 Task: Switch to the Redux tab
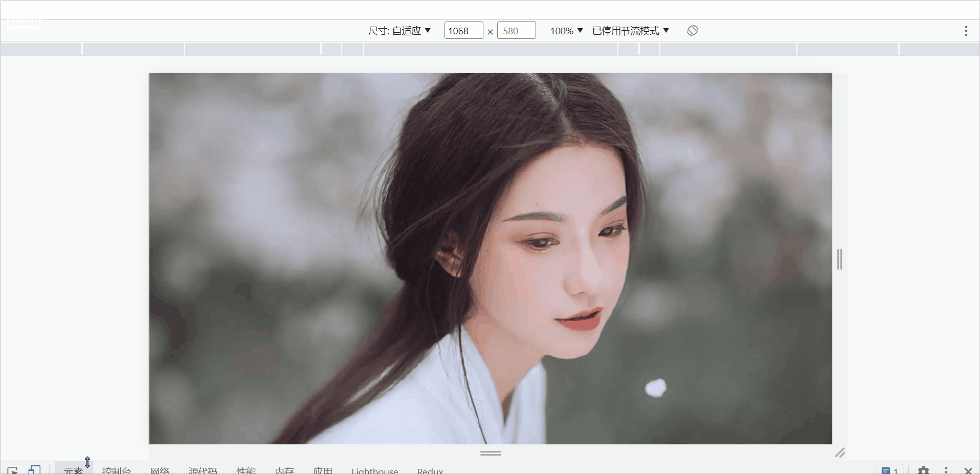click(430, 471)
